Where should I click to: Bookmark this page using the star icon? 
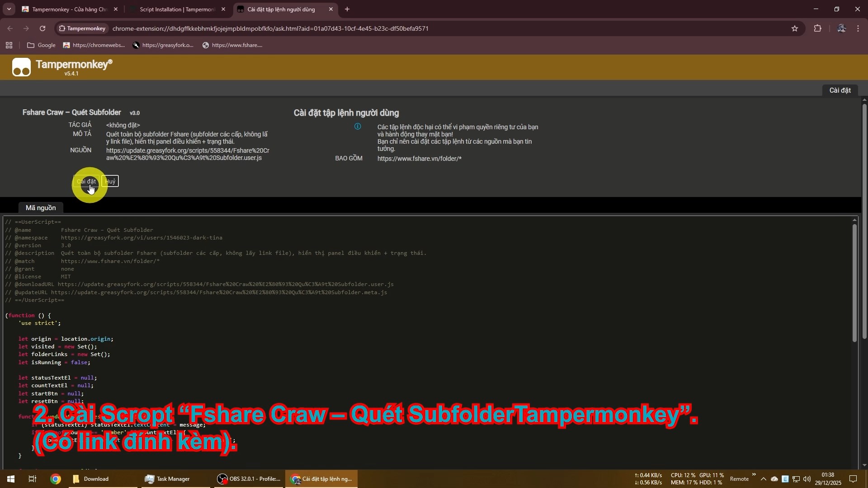point(795,28)
